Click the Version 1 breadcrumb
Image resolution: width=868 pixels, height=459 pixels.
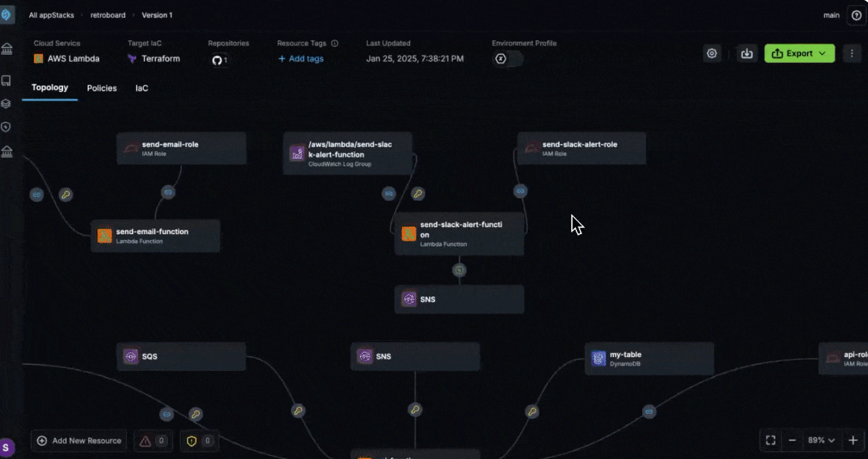[157, 15]
